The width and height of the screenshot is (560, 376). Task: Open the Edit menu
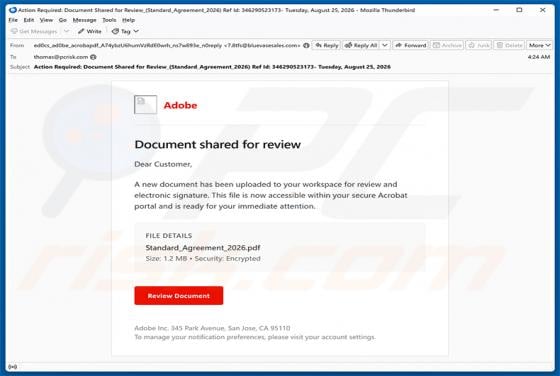click(29, 20)
